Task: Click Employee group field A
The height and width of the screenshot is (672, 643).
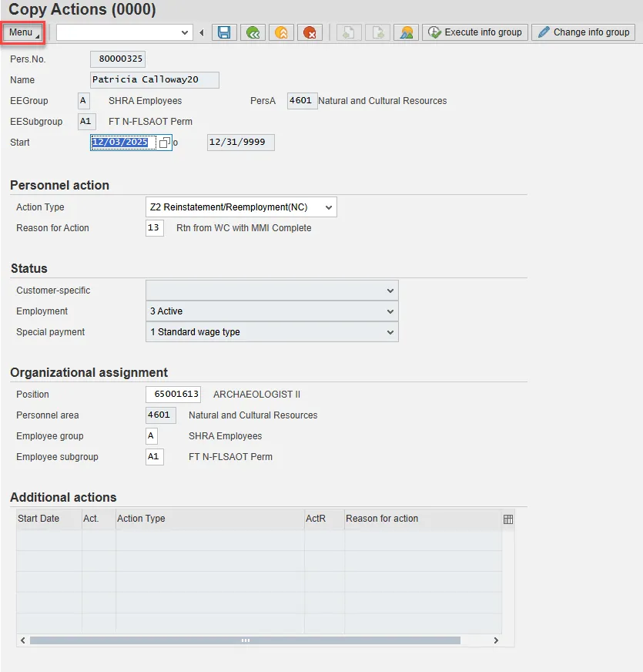Action: [x=152, y=436]
